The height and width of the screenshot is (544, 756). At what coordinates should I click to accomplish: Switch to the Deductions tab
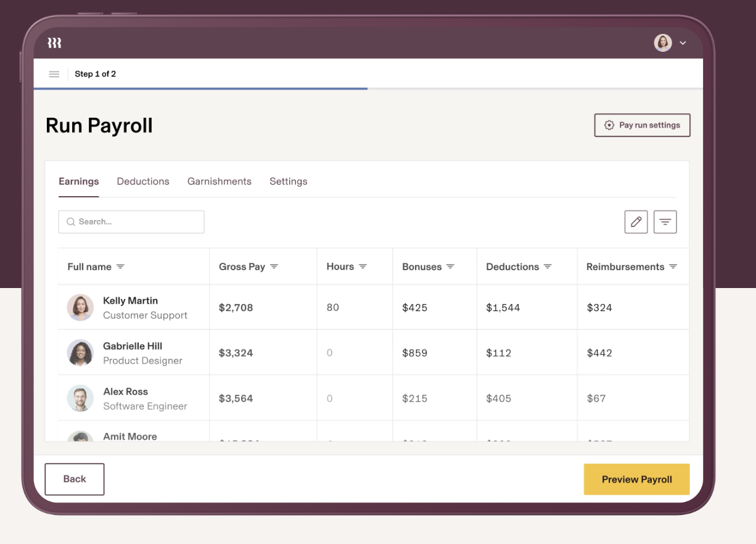[x=143, y=181]
